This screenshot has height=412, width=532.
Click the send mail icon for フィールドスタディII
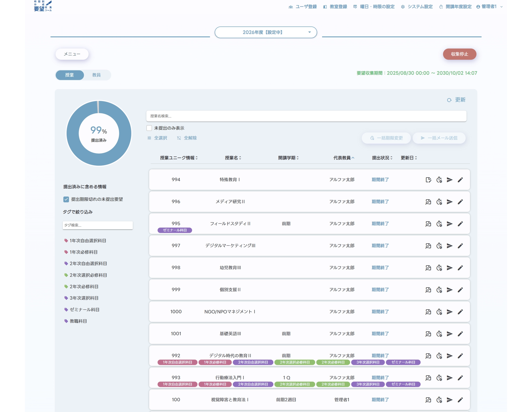point(449,224)
